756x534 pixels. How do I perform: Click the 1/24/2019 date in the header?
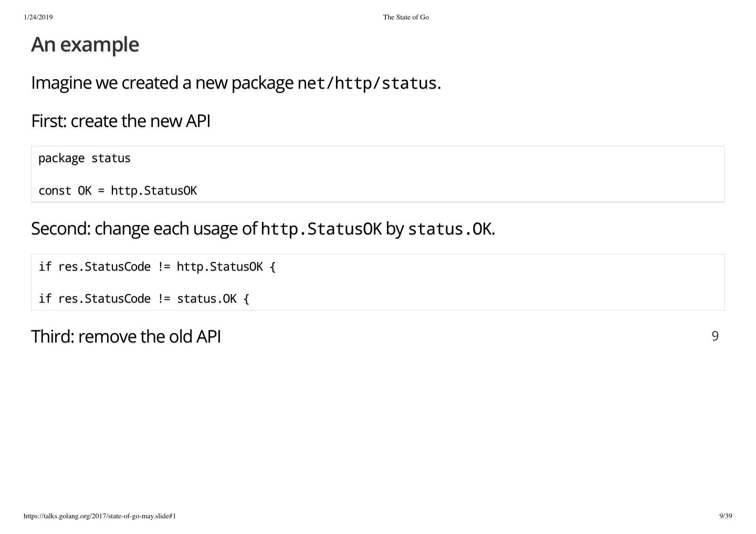(x=38, y=17)
